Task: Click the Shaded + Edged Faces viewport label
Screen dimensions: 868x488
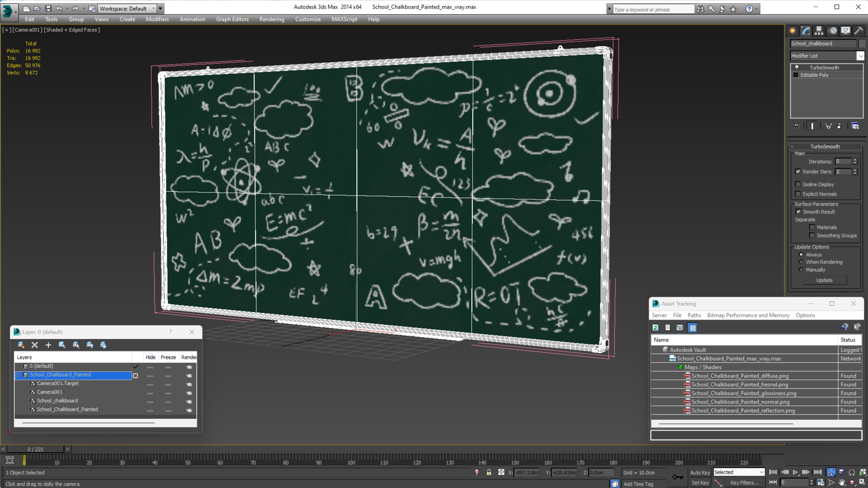Action: (x=72, y=29)
